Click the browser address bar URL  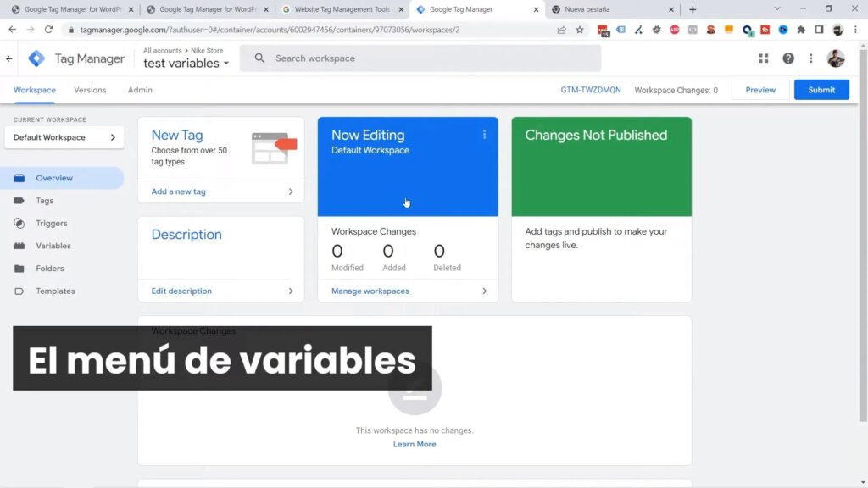[x=270, y=30]
